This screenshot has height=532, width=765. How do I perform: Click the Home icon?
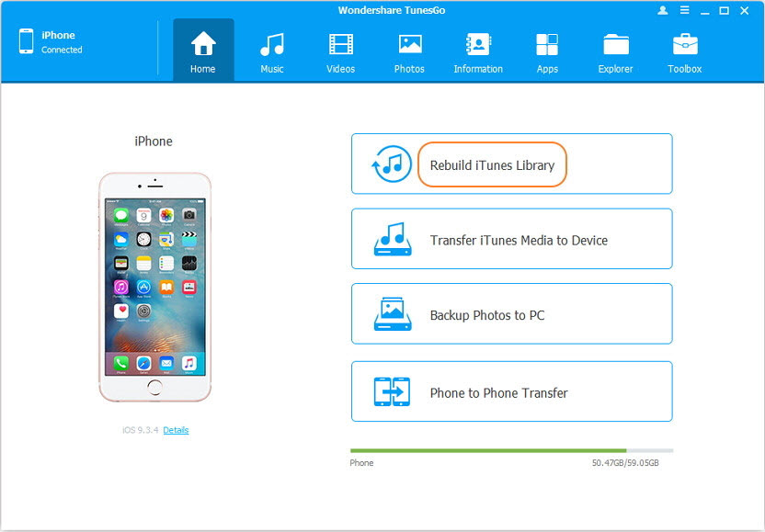pos(203,51)
